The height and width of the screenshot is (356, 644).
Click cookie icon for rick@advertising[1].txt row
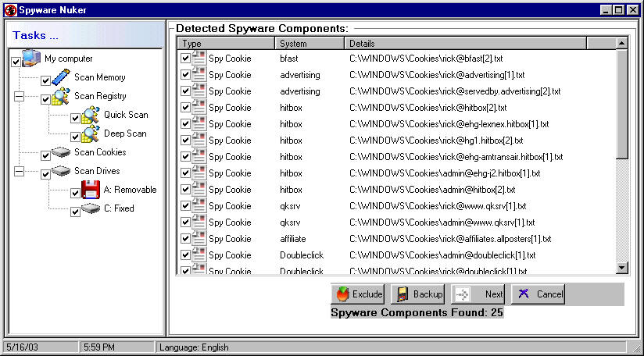pyautogui.click(x=199, y=74)
